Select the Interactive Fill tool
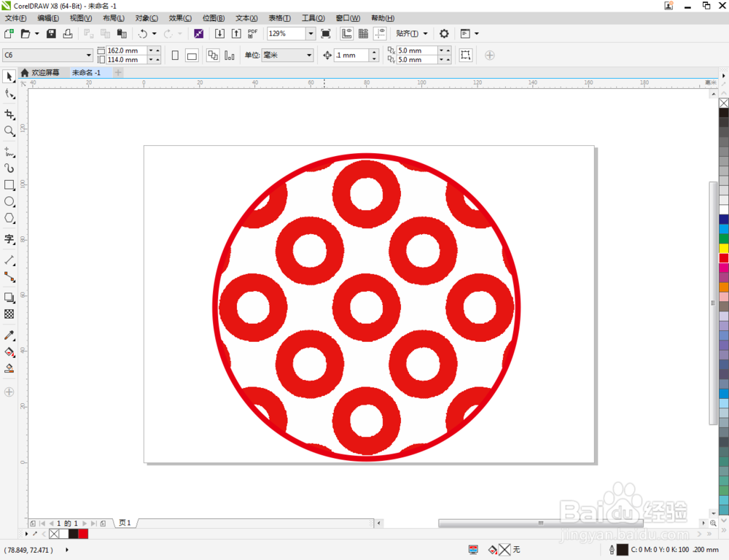 [x=9, y=351]
